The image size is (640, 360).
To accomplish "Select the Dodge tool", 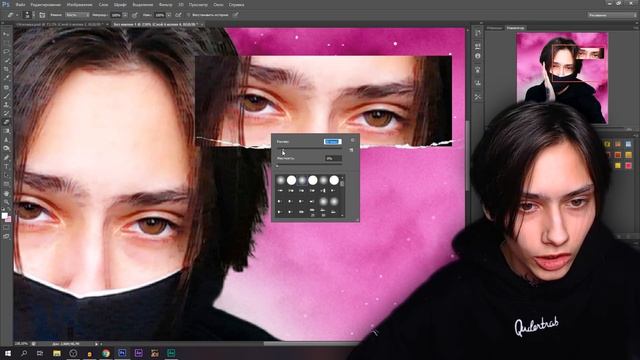I will (6, 149).
